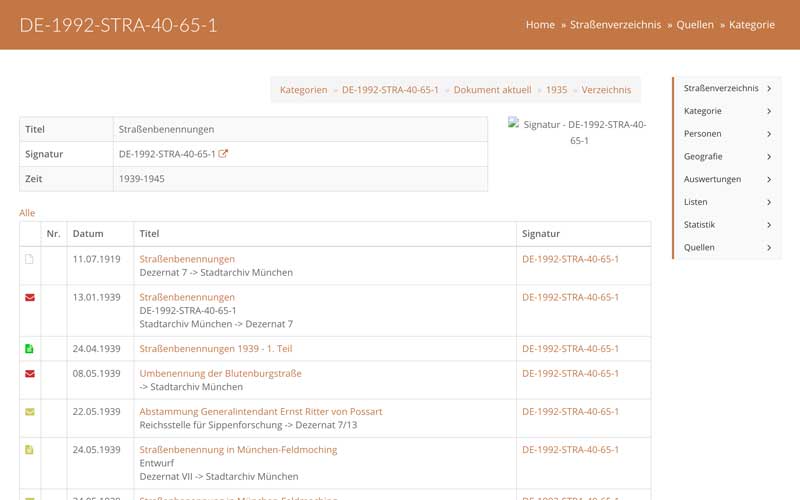Open the Signatur image thumbnail

coord(578,132)
